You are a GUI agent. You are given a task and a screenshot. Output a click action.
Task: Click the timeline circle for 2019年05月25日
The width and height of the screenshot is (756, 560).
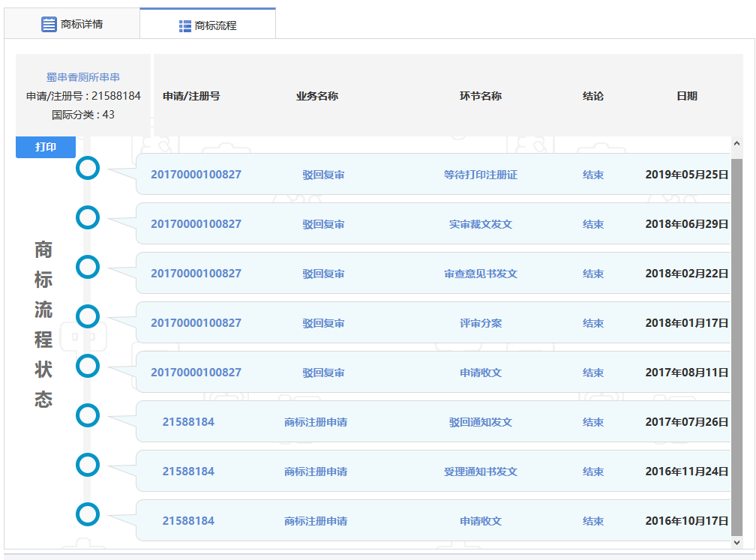(x=88, y=169)
